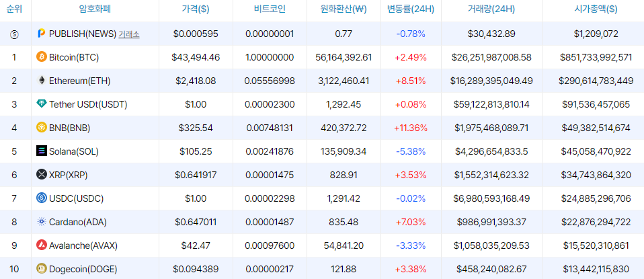Click the Ethereum diamond logo icon
Screen dimensions: 644x279
pyautogui.click(x=42, y=81)
